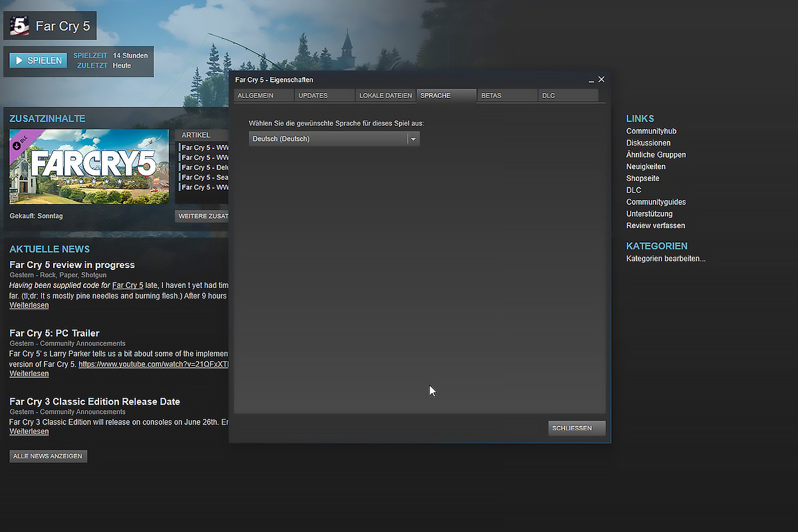
Task: Switch to the BETAS tab
Action: [507, 96]
